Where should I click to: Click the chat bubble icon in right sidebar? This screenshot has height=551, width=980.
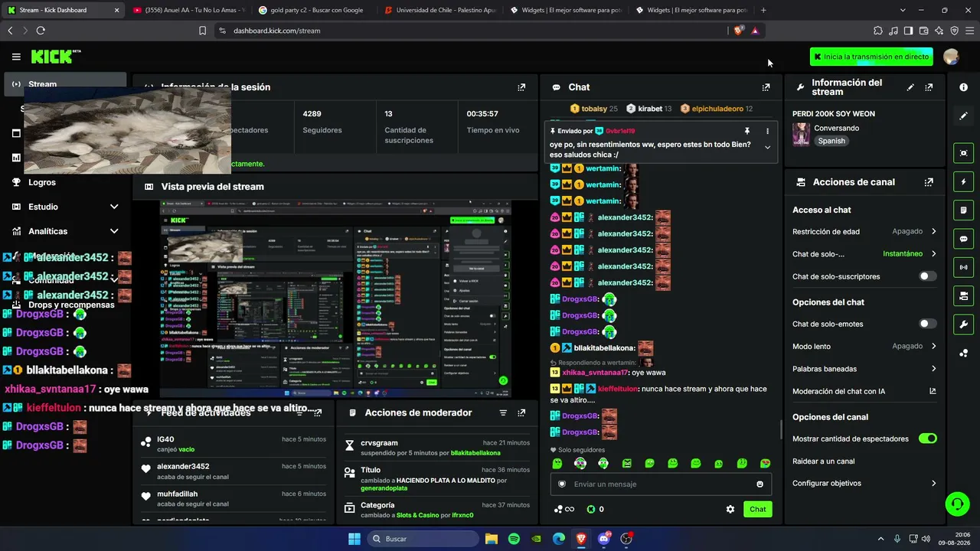[963, 239]
